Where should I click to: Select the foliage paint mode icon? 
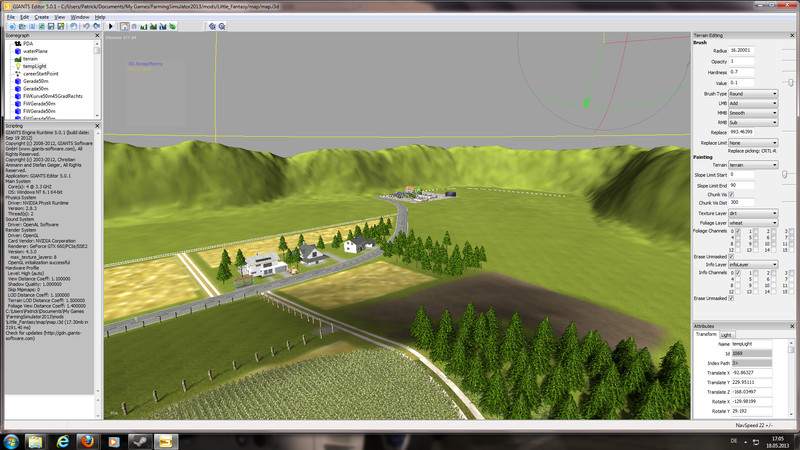[x=172, y=26]
